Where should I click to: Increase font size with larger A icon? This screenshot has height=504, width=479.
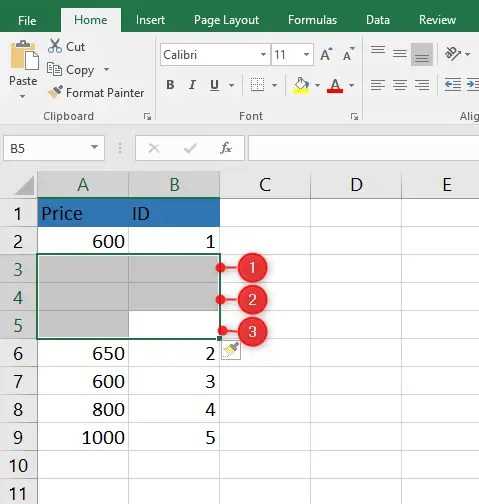pyautogui.click(x=326, y=54)
